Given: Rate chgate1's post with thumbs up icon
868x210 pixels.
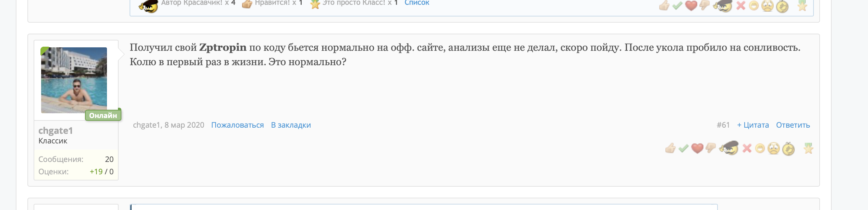Looking at the screenshot, I should tap(670, 148).
